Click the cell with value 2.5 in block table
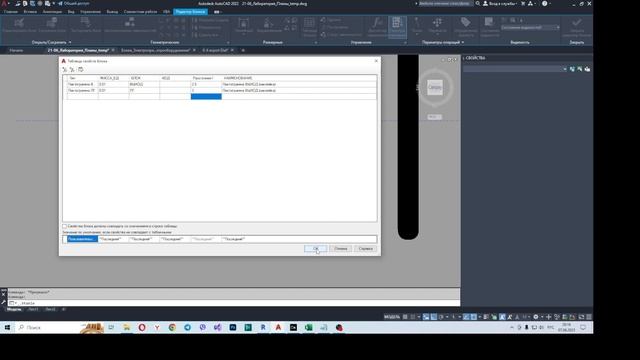Image resolution: width=640 pixels, height=360 pixels. pyautogui.click(x=206, y=84)
